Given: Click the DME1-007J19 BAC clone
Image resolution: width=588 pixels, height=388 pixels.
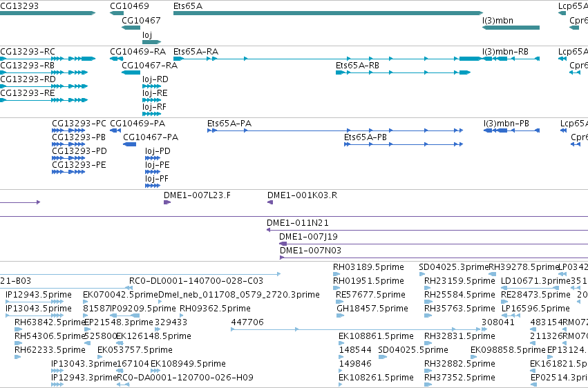Looking at the screenshot, I should click(433, 244).
